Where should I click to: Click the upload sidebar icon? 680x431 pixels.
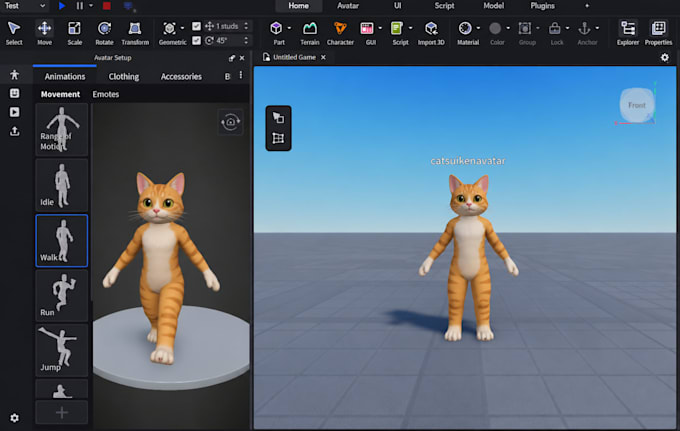tap(14, 131)
